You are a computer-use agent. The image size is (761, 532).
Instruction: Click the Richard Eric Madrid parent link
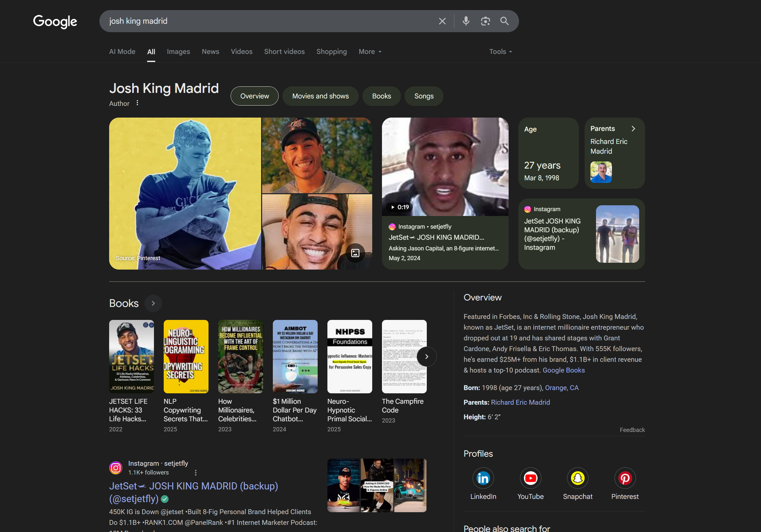521,402
